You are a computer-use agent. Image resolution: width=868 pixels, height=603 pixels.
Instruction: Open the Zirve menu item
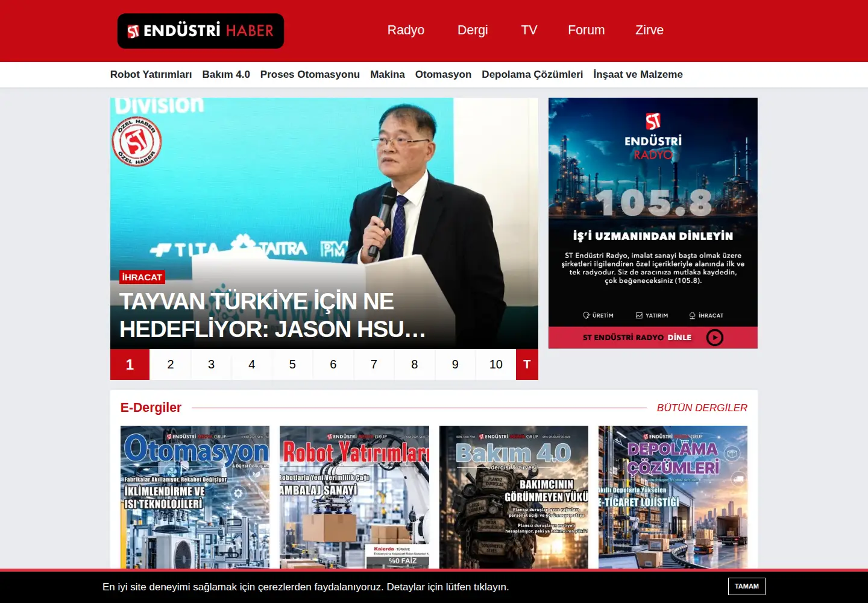(x=649, y=30)
